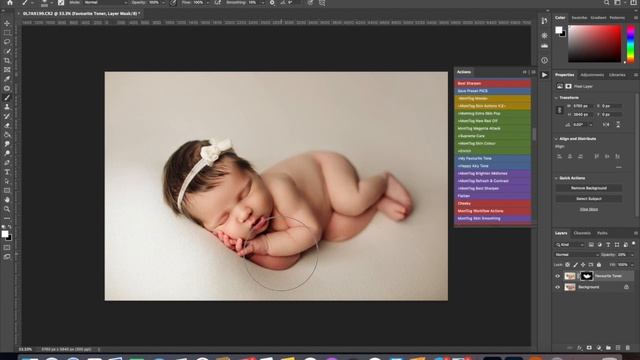Pick a color in the red color field
The height and width of the screenshot is (360, 640).
(x=594, y=44)
